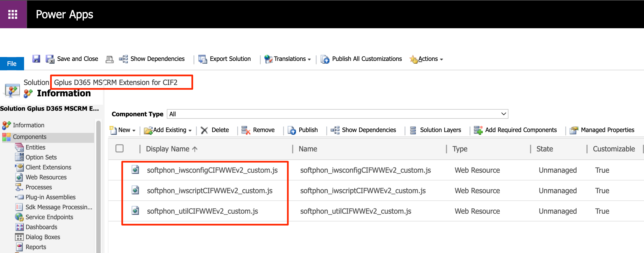Click icon of softphon_iwsconfigCIFWWEv2_custom.js row
Screen dimensions: 644x253
pyautogui.click(x=135, y=170)
